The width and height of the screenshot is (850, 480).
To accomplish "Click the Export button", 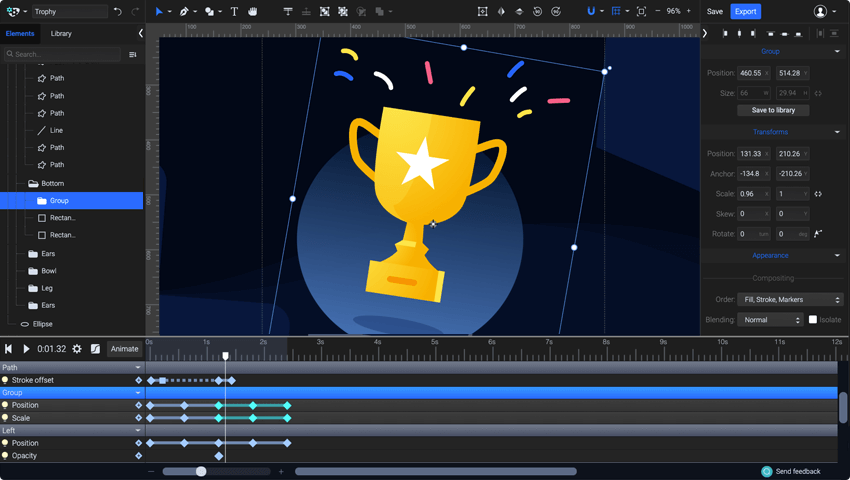I will (x=745, y=11).
